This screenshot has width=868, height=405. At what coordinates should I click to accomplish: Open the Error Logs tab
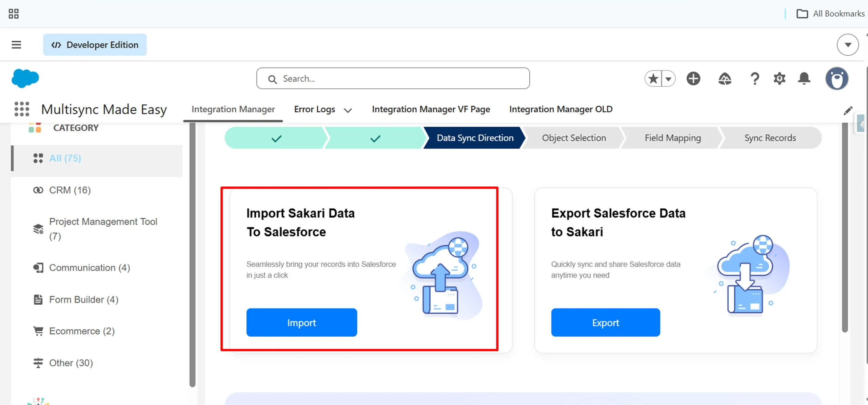click(314, 109)
